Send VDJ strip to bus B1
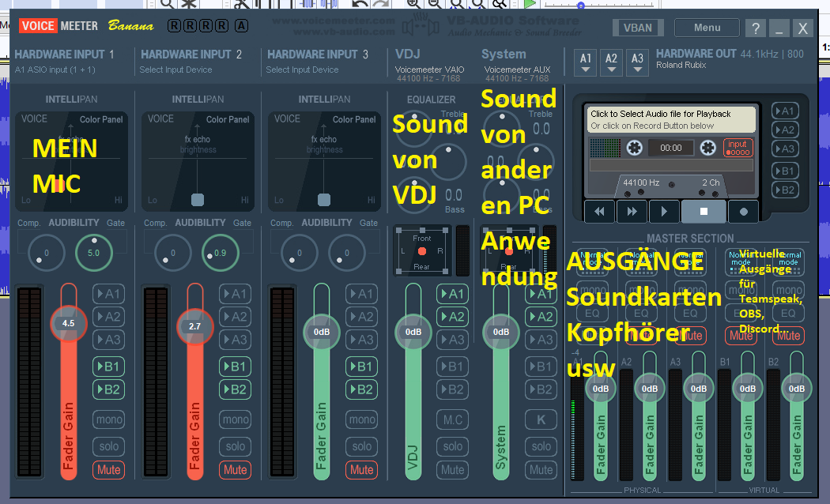Screen dimensions: 830x504 coord(453,367)
